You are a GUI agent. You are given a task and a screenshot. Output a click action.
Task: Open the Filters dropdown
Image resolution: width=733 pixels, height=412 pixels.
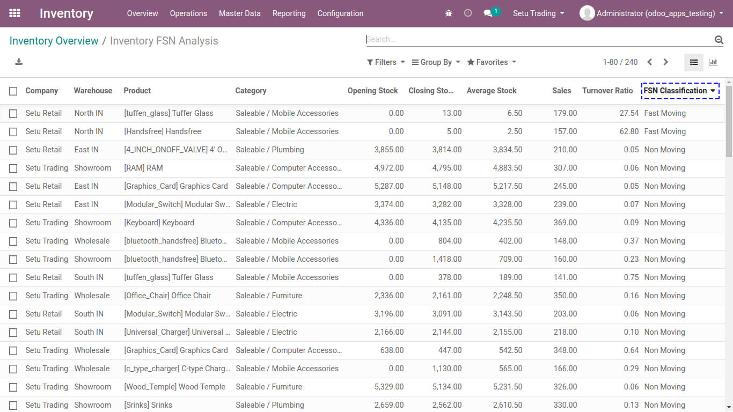tap(386, 62)
